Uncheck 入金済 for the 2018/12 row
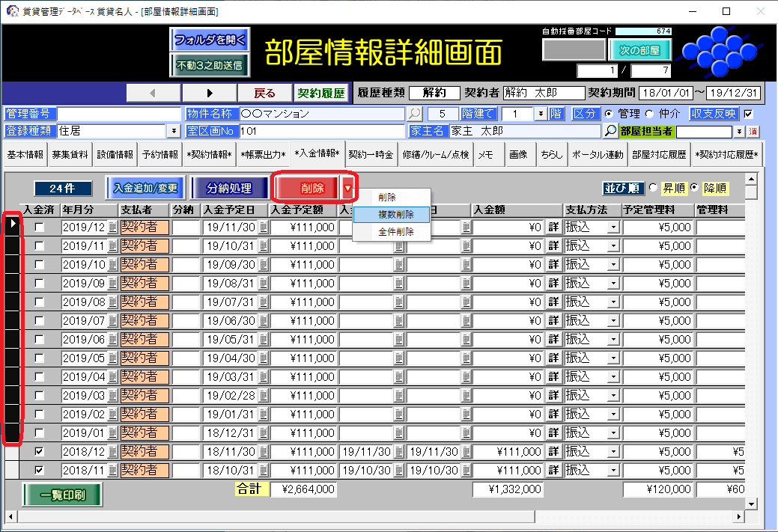Screen dimensions: 778x532 point(39,452)
